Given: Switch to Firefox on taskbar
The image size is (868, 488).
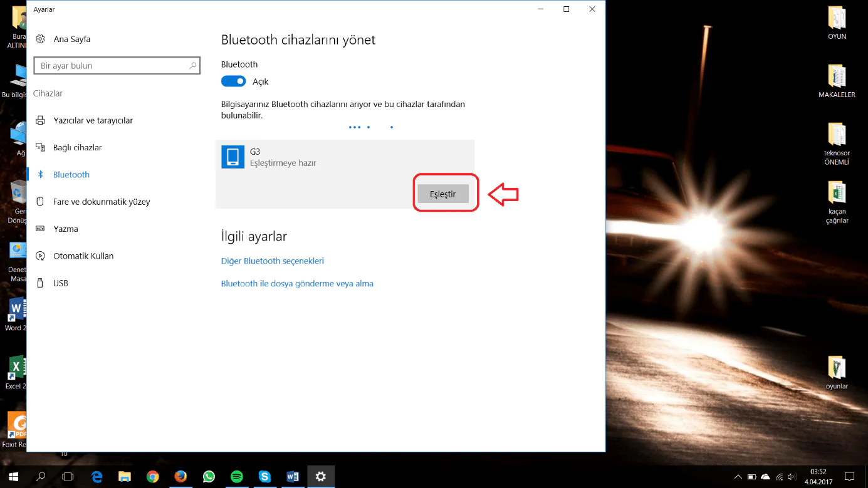Looking at the screenshot, I should 180,477.
